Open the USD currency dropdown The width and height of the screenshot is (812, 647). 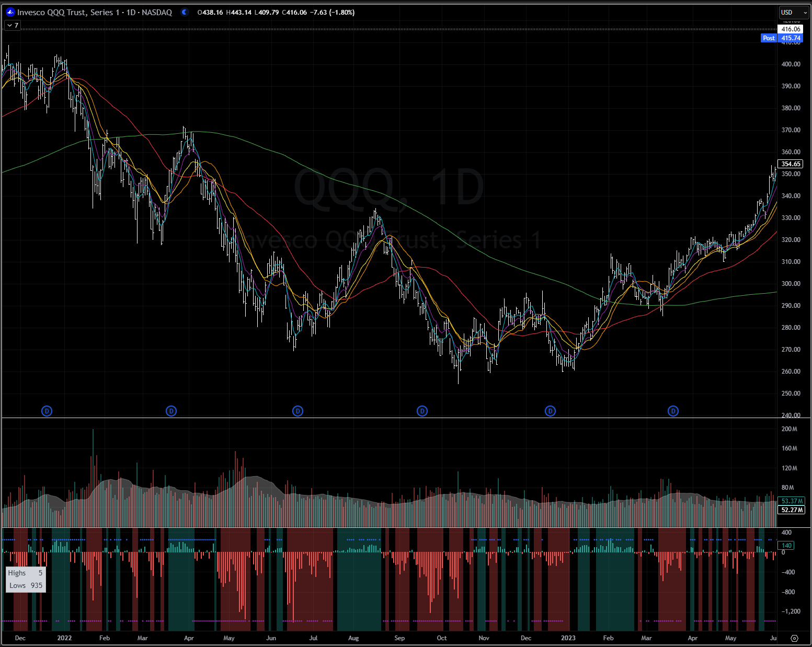point(794,12)
